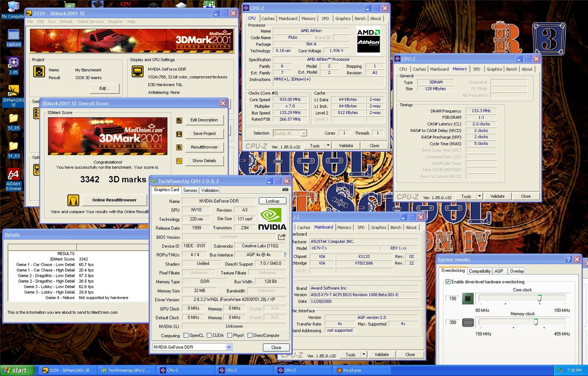Click the Save Project disk icon
588x376 pixels.
pyautogui.click(x=179, y=134)
